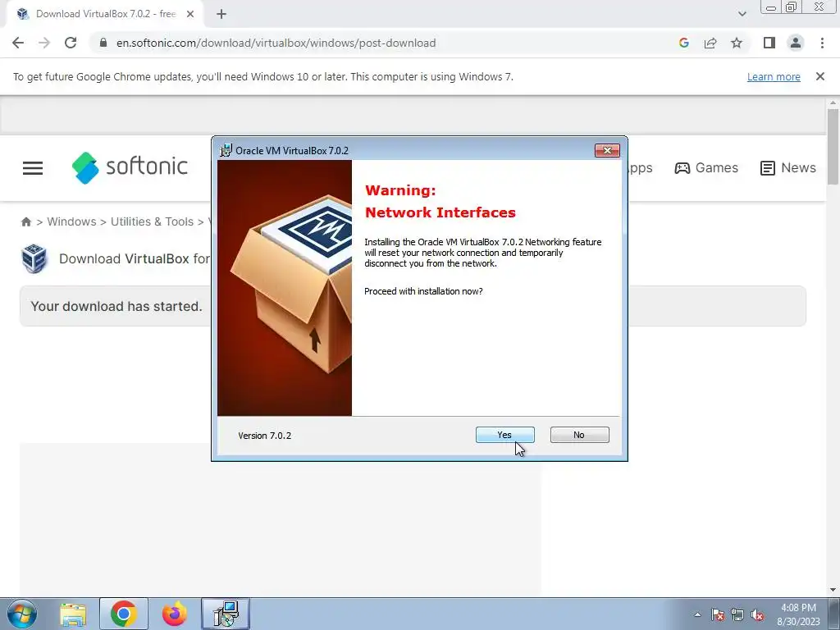Click the home breadcrumb icon
Screen dimensions: 840x630
point(25,221)
